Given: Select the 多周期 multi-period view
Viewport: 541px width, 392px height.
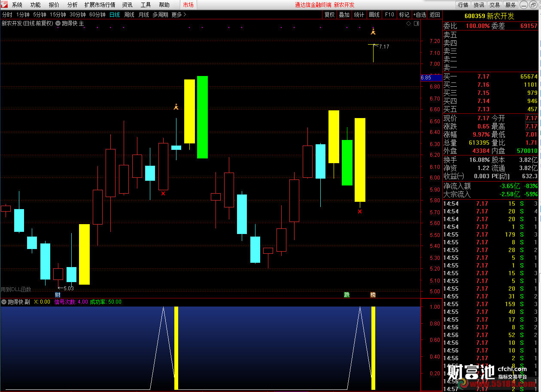Looking at the screenshot, I should tap(161, 15).
